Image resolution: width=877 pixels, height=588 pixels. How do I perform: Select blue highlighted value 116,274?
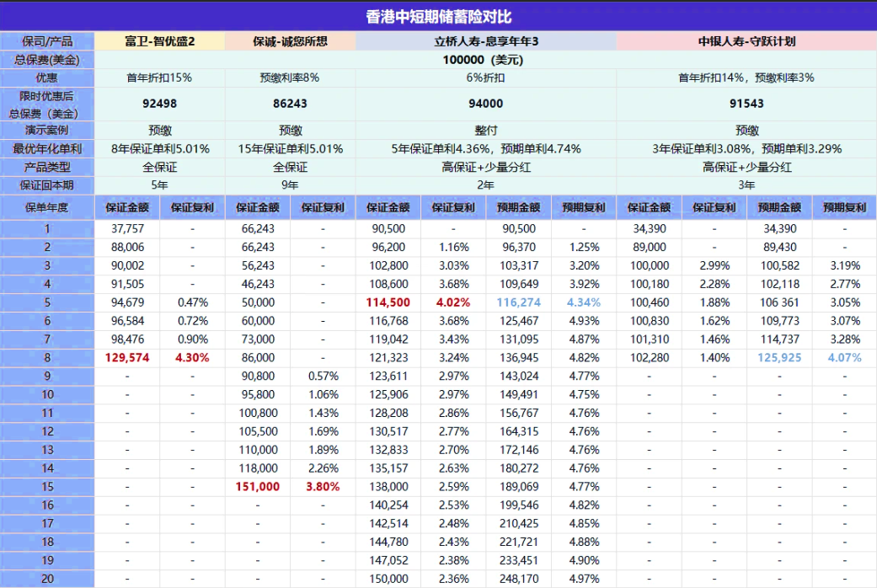518,302
